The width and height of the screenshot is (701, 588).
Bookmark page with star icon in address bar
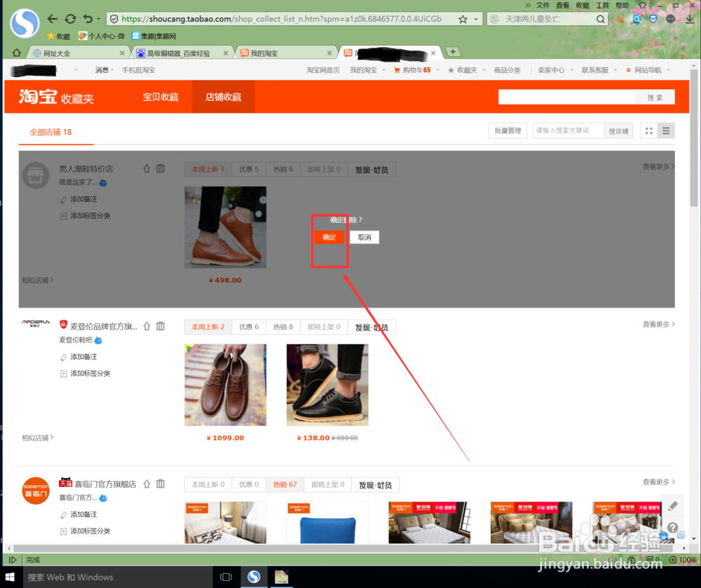[x=463, y=19]
